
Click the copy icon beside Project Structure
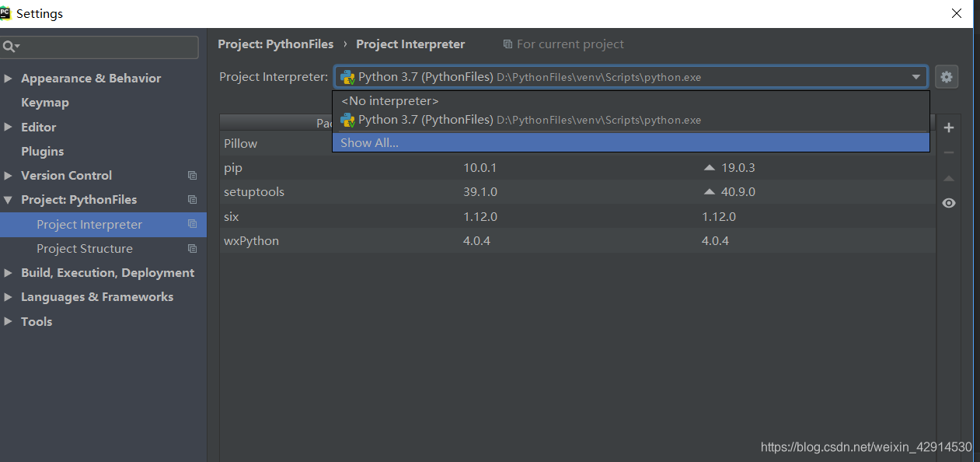(x=192, y=249)
